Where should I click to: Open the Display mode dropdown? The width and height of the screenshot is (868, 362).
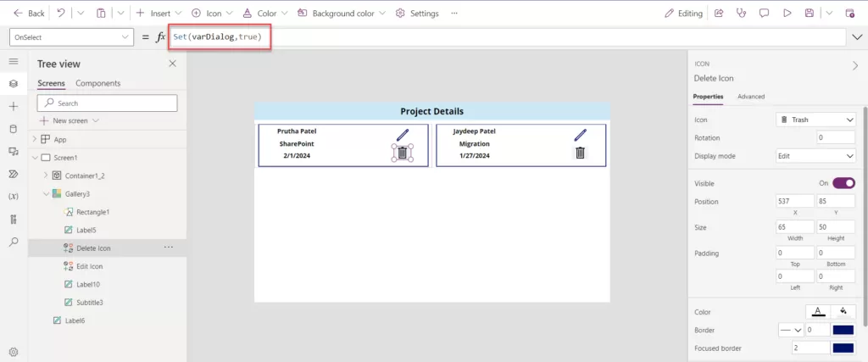click(x=816, y=156)
